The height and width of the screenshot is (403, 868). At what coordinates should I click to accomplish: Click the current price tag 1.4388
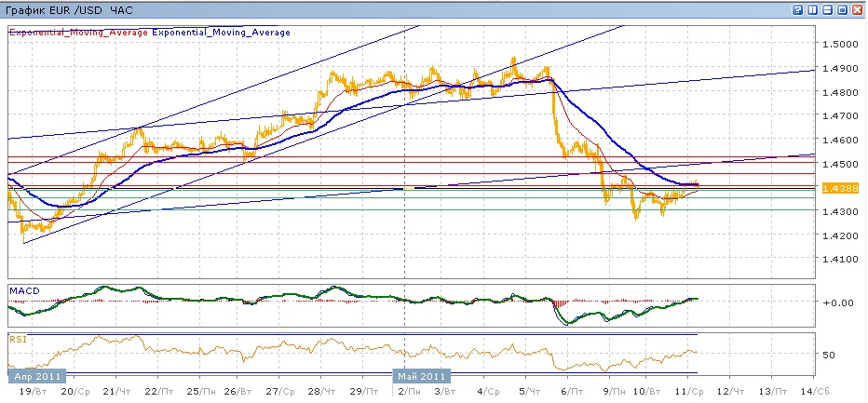[x=840, y=189]
